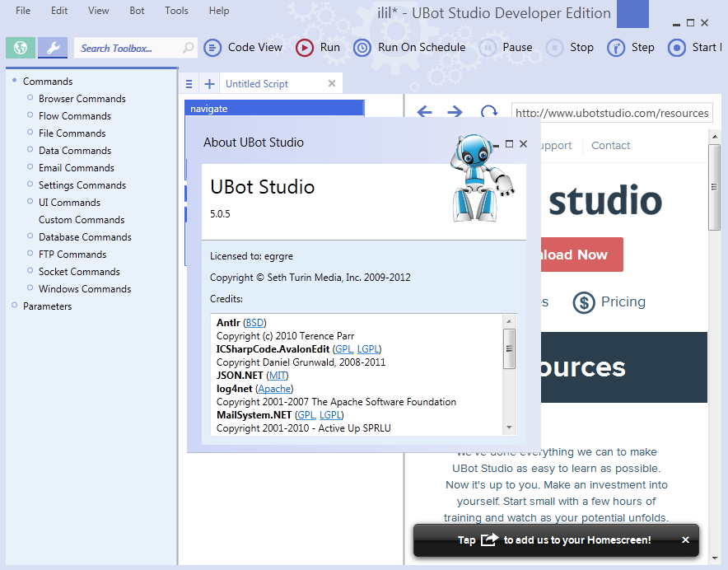Click the Pricing dollar icon

pos(584,302)
